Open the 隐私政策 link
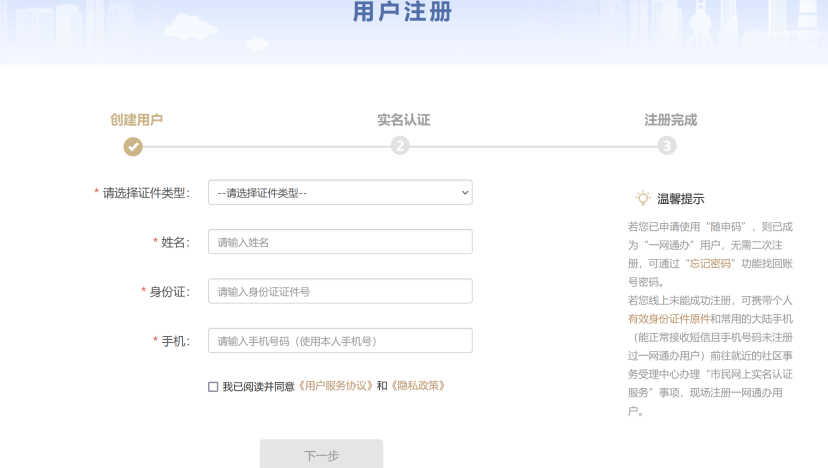This screenshot has height=468, width=828. (x=417, y=386)
